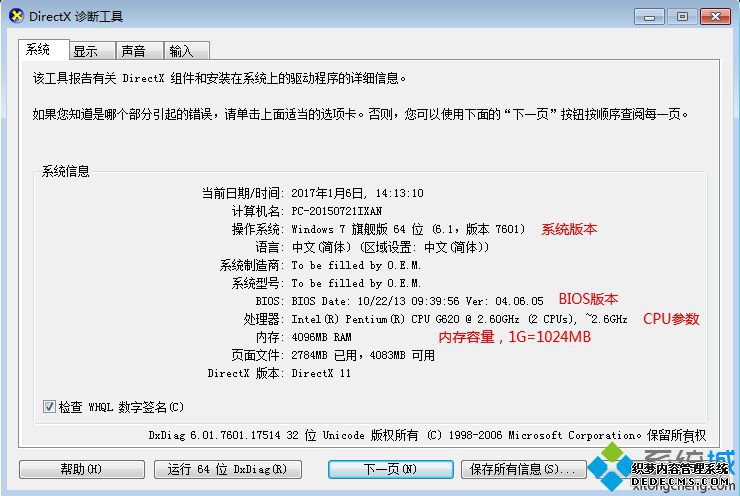The height and width of the screenshot is (496, 740).
Task: Switch to the 输入 tab
Action: coord(187,50)
